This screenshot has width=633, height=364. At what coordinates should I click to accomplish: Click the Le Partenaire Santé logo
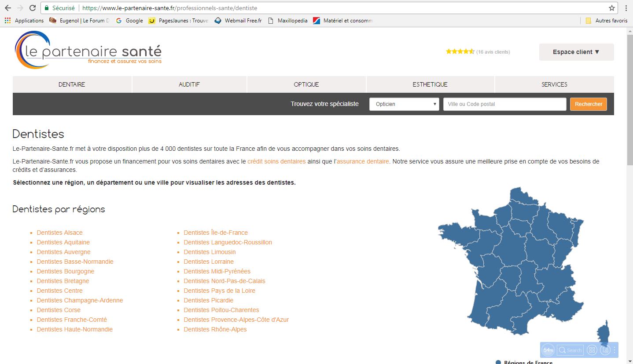88,50
